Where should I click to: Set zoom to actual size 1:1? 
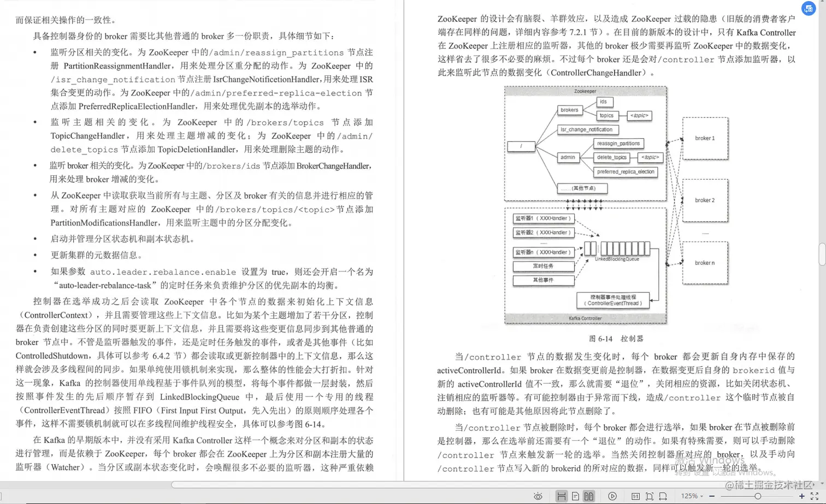click(636, 497)
